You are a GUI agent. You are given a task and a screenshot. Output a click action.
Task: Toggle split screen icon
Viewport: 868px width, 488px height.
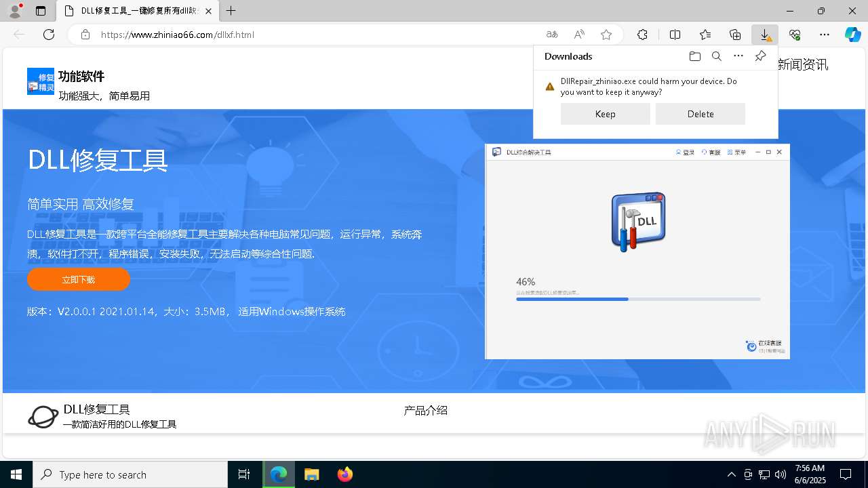tap(675, 35)
